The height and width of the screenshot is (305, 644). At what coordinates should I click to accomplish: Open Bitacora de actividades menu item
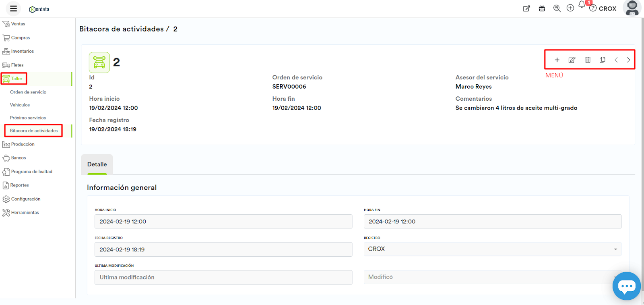tap(34, 131)
